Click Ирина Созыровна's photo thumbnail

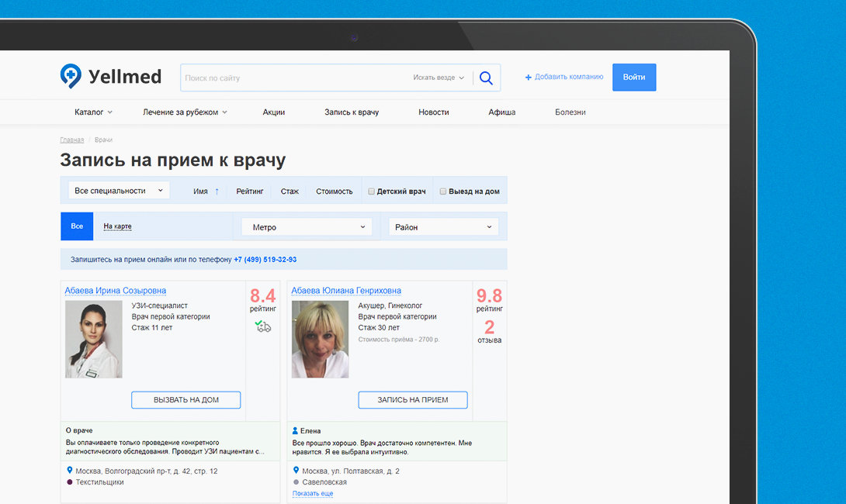pos(94,339)
